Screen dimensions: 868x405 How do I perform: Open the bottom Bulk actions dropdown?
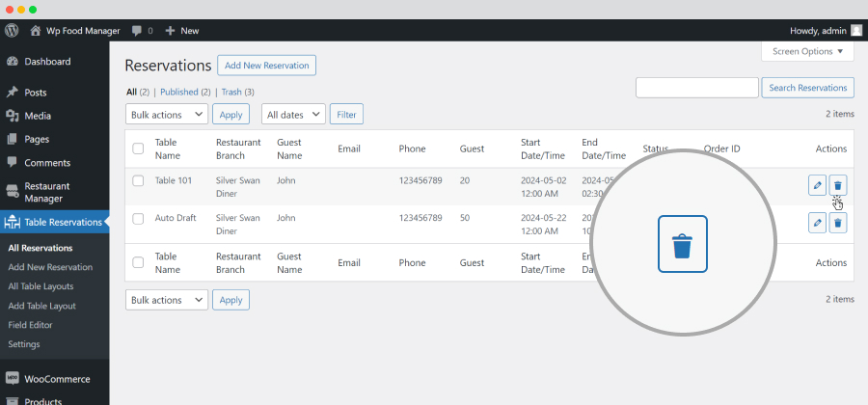pyautogui.click(x=167, y=299)
